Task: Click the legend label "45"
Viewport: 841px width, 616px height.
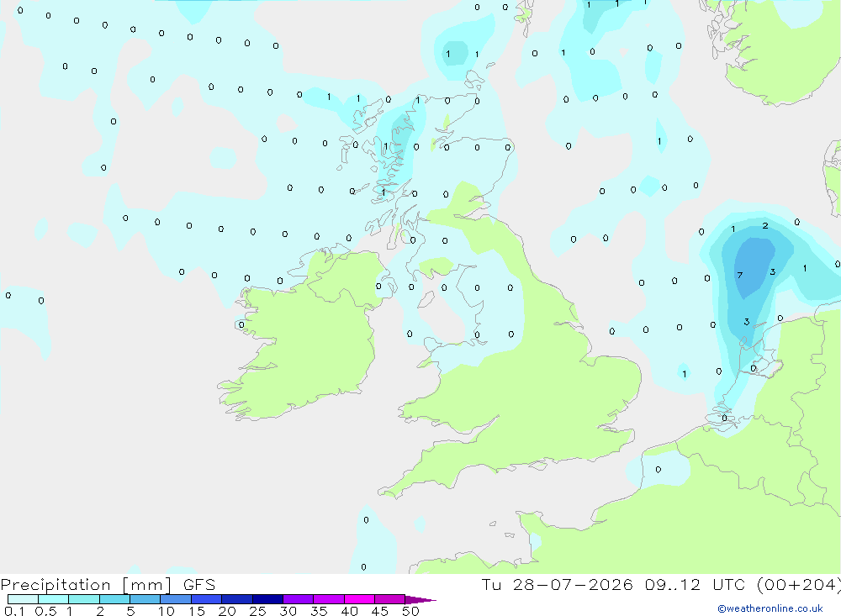Action: [x=380, y=611]
